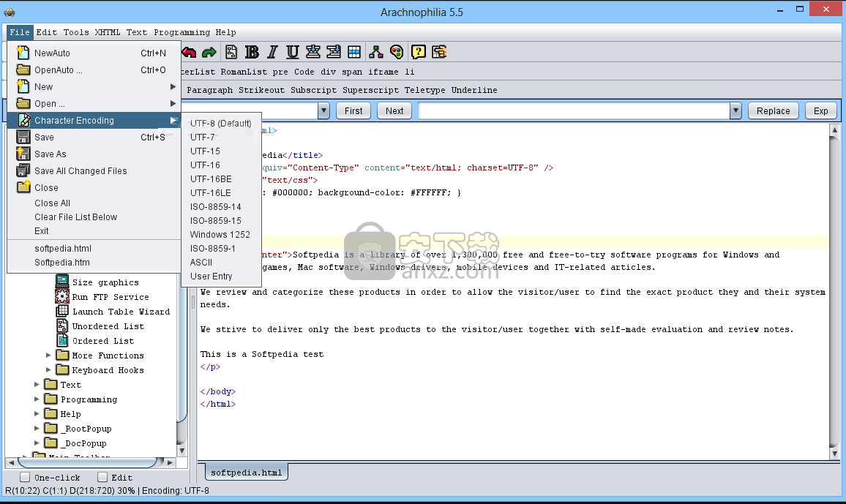Click the Size graphics icon

tap(62, 282)
